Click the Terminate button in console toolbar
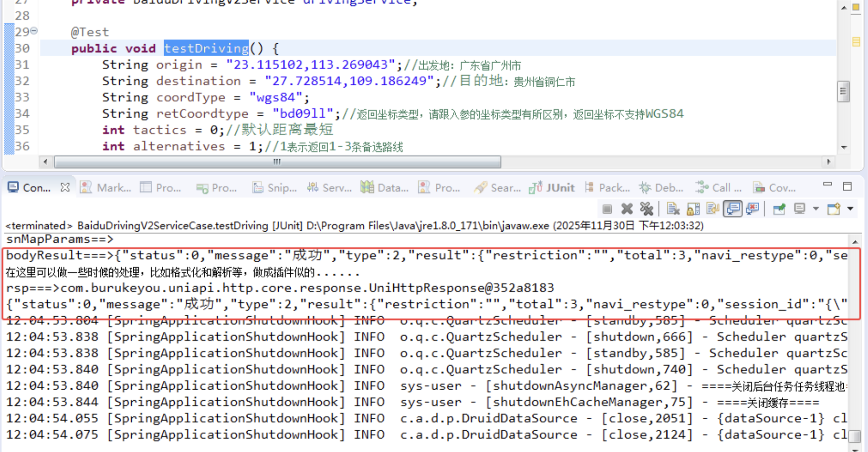The width and height of the screenshot is (868, 452). tap(607, 209)
